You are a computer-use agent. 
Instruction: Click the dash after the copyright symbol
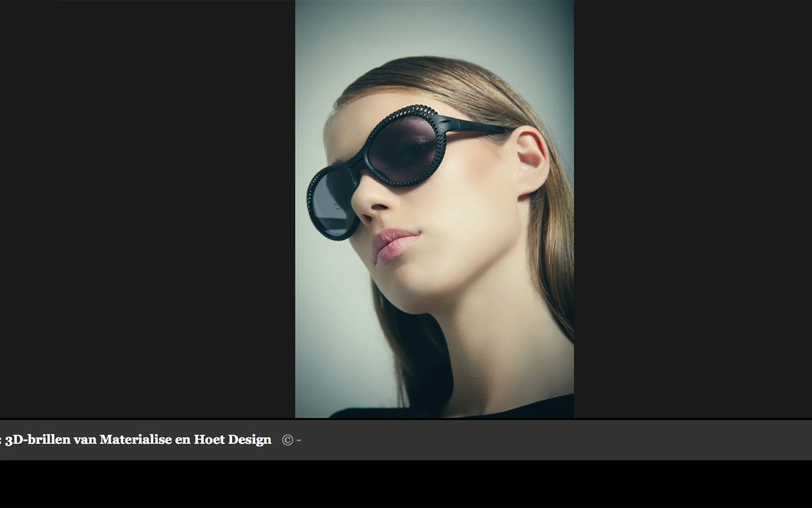click(x=299, y=440)
